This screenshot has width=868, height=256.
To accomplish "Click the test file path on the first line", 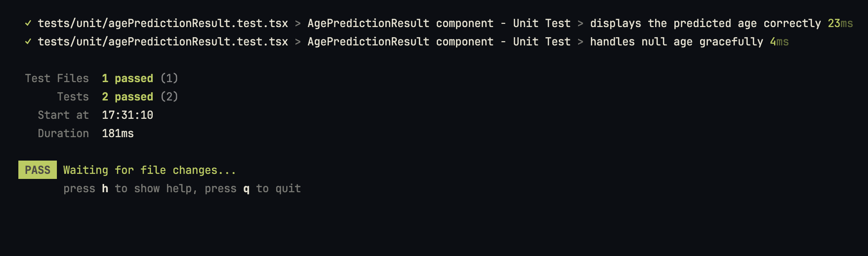I will tap(163, 23).
